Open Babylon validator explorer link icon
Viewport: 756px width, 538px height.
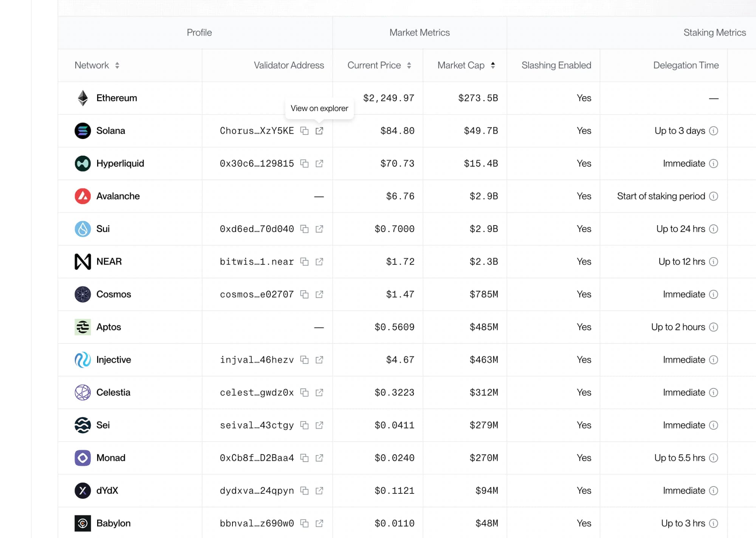319,523
